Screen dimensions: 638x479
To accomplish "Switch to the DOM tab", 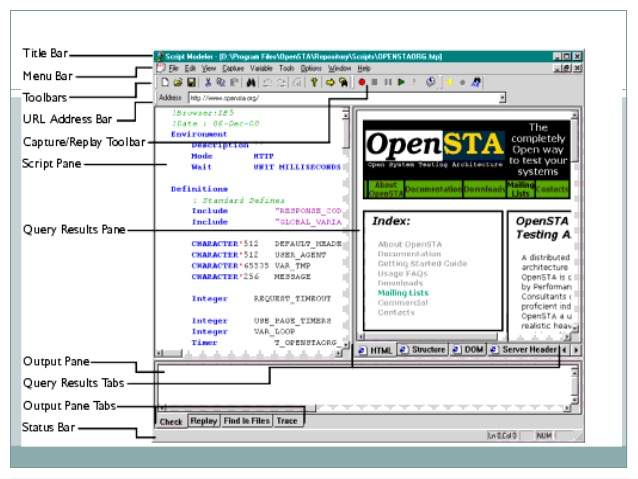I will click(x=468, y=350).
